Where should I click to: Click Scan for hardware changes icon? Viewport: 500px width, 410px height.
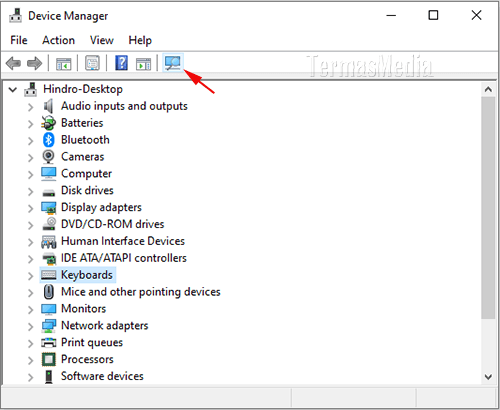[173, 63]
